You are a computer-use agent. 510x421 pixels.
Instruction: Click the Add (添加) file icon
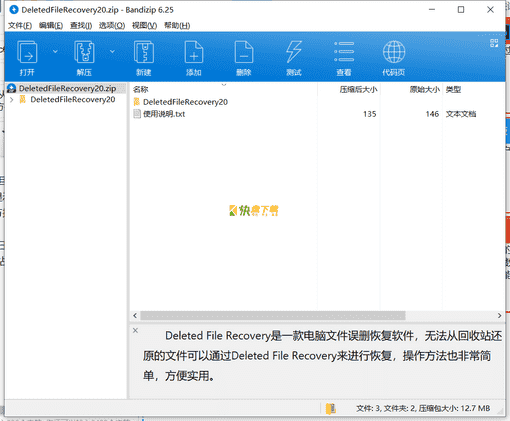pos(194,52)
